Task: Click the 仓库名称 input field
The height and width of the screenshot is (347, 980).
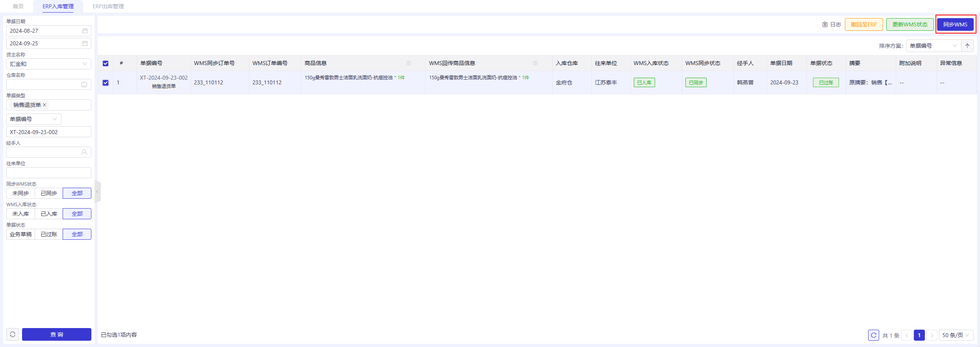Action: [x=49, y=84]
